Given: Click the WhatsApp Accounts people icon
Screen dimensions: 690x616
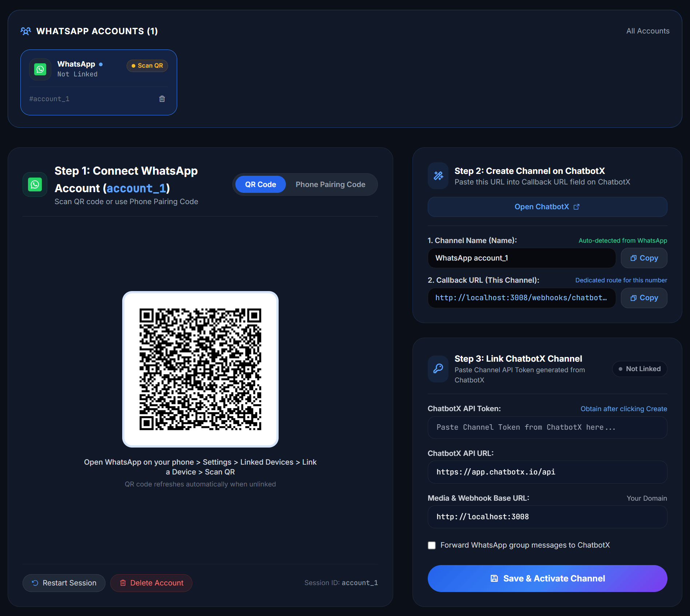Looking at the screenshot, I should point(26,31).
